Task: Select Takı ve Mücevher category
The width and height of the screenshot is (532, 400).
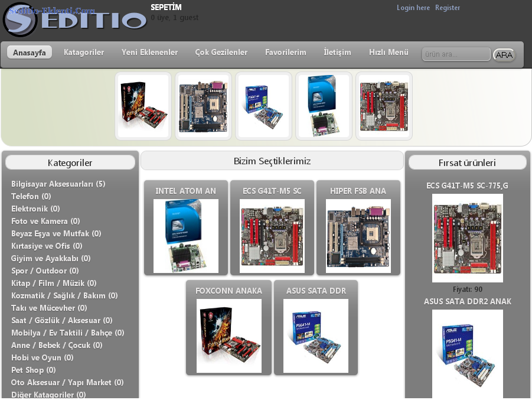Action: coord(49,308)
